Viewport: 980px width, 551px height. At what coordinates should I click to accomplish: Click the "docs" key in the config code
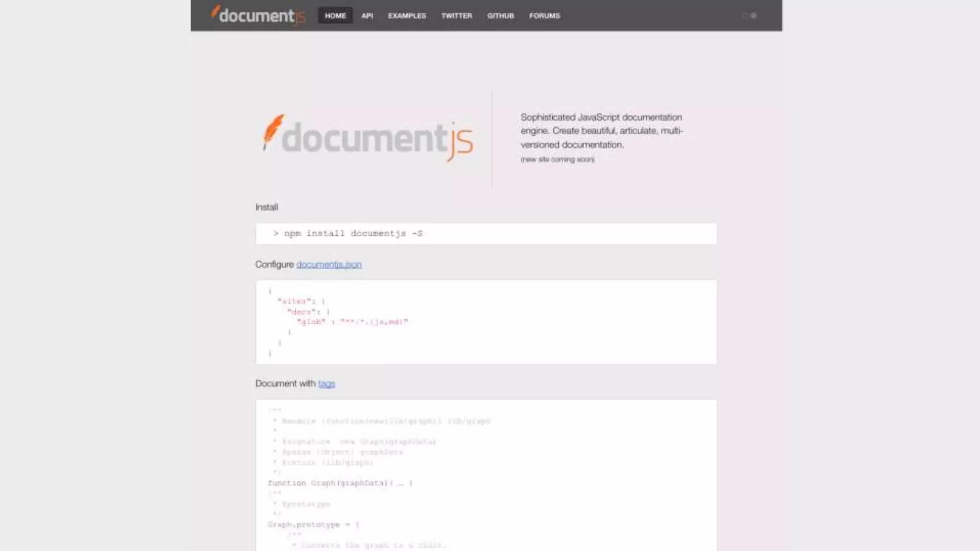(x=301, y=312)
